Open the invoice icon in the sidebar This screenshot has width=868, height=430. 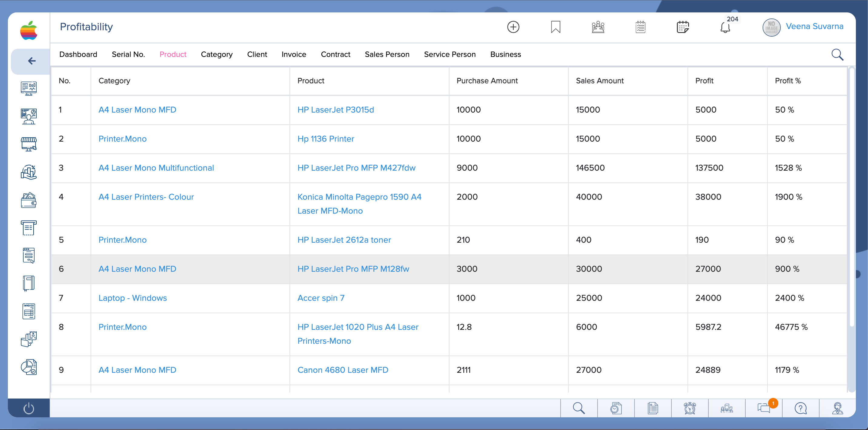(29, 311)
